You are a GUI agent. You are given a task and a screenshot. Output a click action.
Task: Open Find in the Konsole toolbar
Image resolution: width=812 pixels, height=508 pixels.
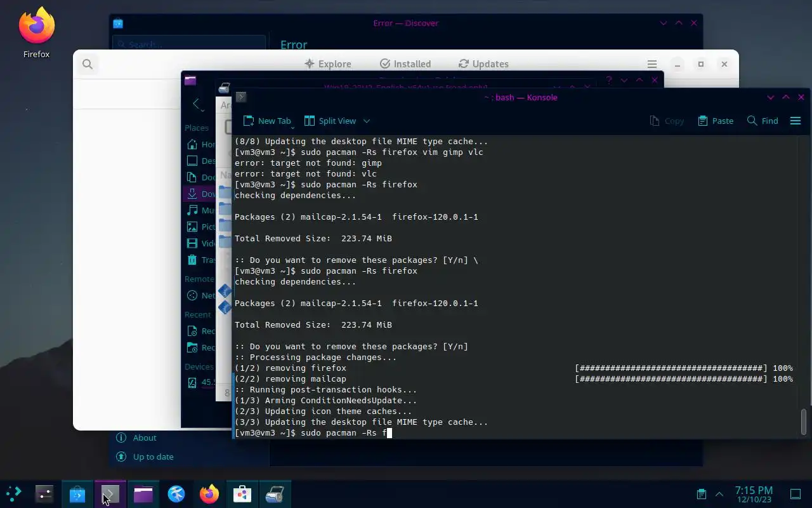[x=763, y=121]
